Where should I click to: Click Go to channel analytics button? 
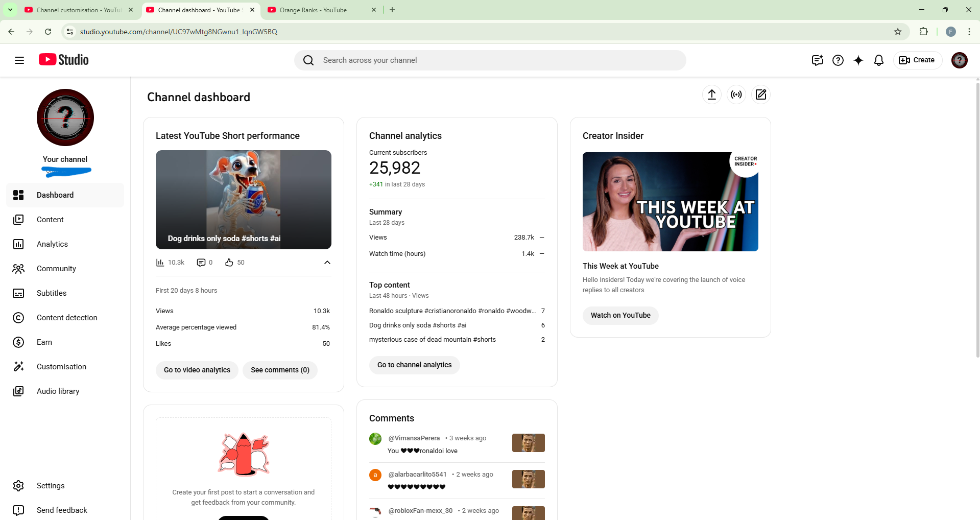pyautogui.click(x=414, y=365)
